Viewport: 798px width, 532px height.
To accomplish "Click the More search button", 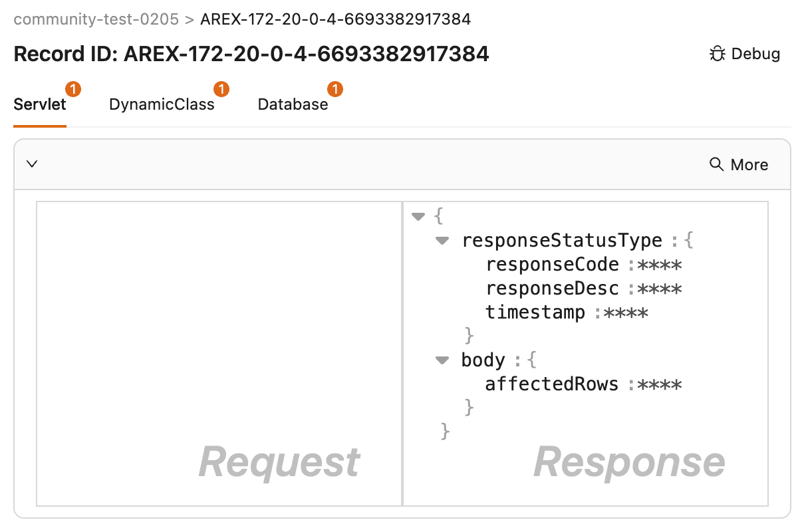I will pos(739,164).
